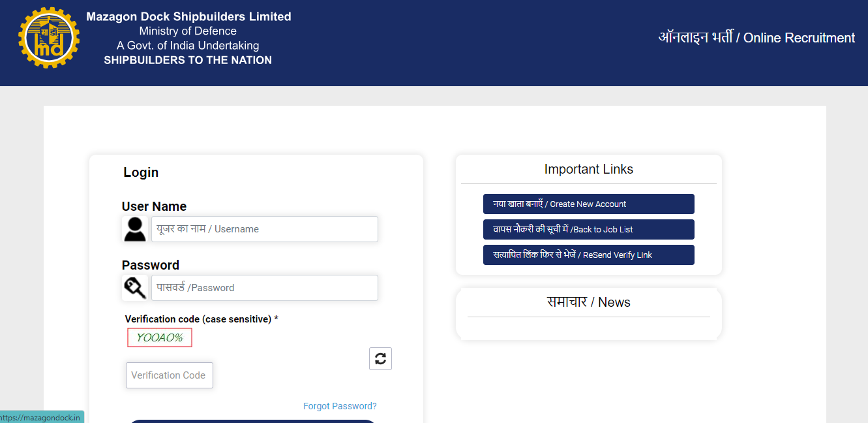Open the Forgot Password link
This screenshot has width=868, height=423.
pyautogui.click(x=340, y=406)
